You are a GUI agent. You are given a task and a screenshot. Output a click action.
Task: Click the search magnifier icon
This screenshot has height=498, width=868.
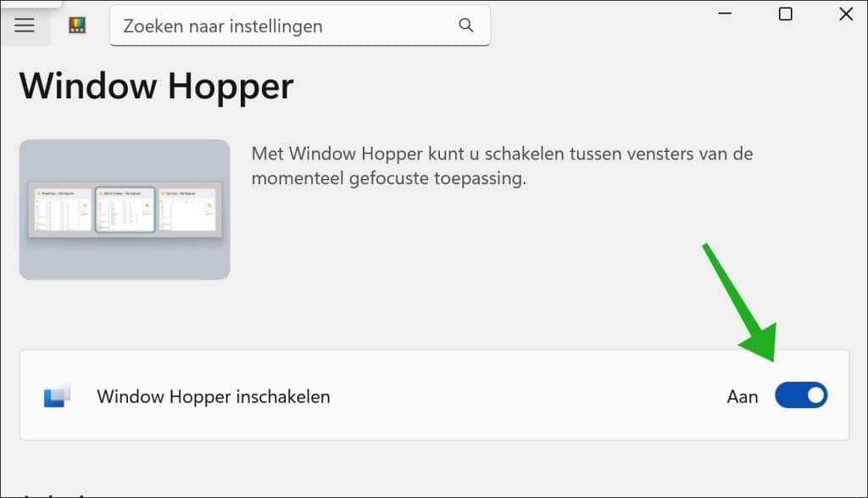[466, 25]
